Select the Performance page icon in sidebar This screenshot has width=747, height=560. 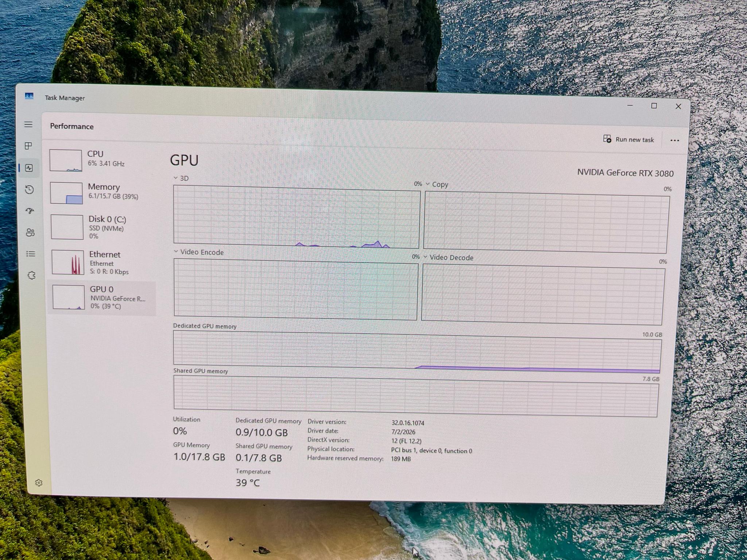[x=29, y=168]
